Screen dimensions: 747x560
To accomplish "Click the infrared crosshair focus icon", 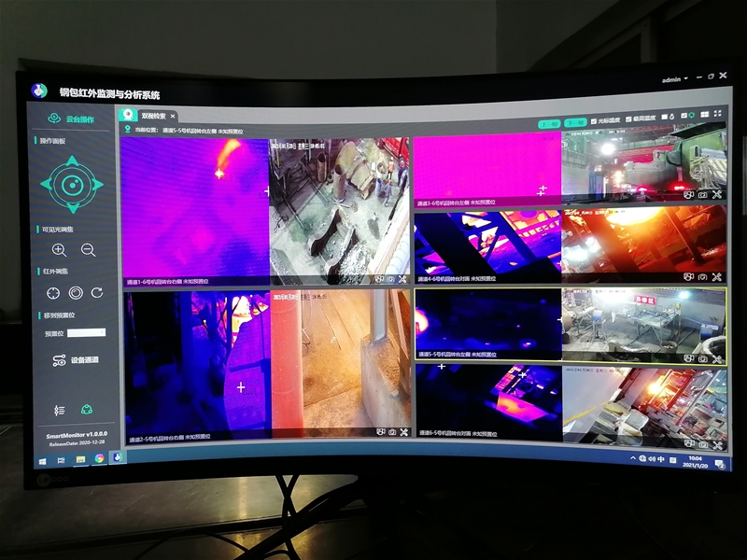I will coord(53,293).
